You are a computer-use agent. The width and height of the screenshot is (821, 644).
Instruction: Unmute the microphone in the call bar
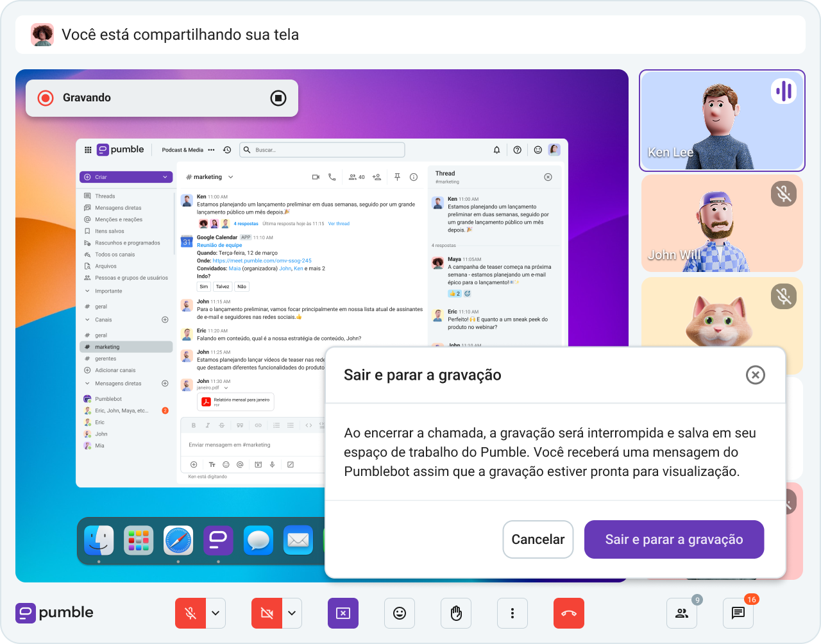pyautogui.click(x=190, y=613)
